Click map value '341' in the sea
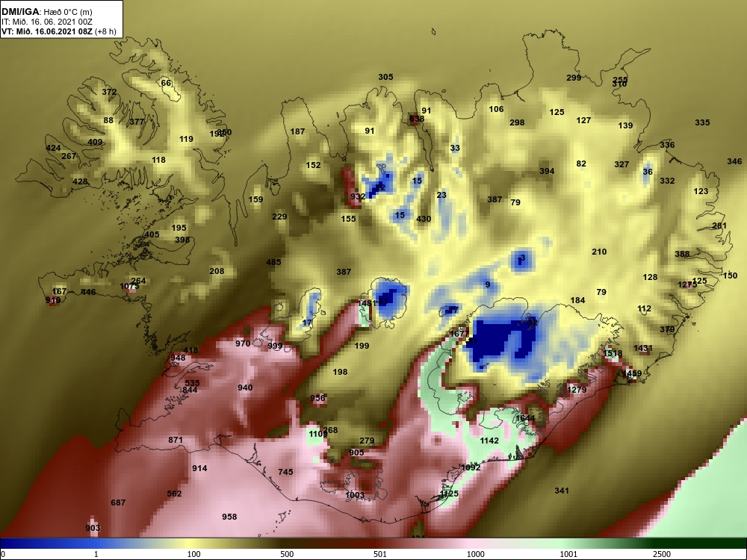 (x=562, y=491)
